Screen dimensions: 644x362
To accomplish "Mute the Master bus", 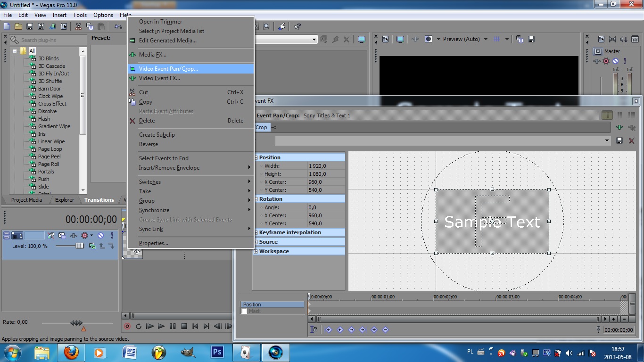I will (616, 61).
